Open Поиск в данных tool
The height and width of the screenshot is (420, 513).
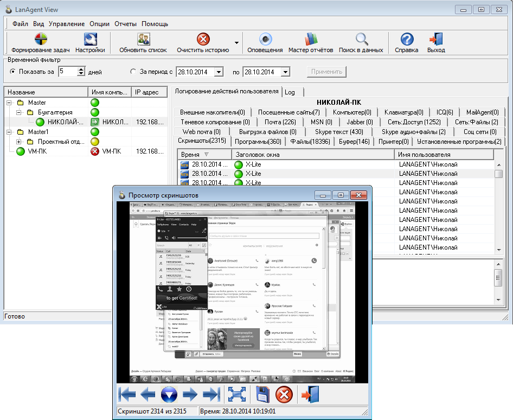tap(361, 40)
